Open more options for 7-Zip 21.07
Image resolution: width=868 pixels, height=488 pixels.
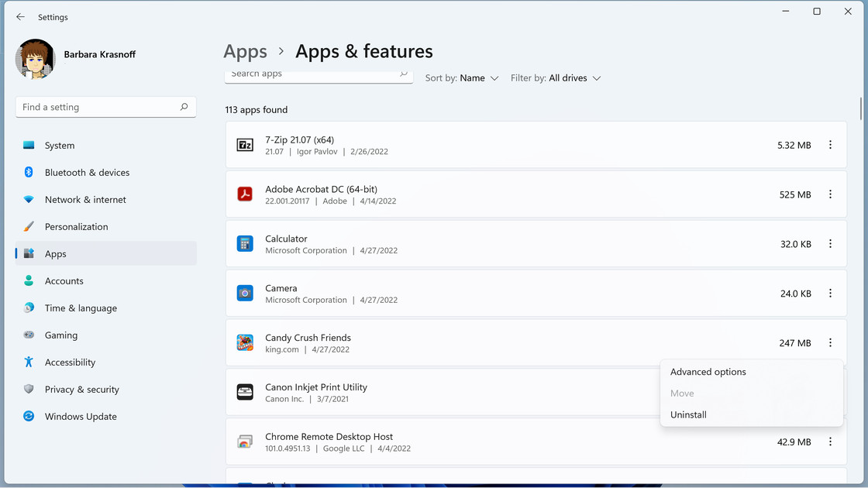coord(830,145)
